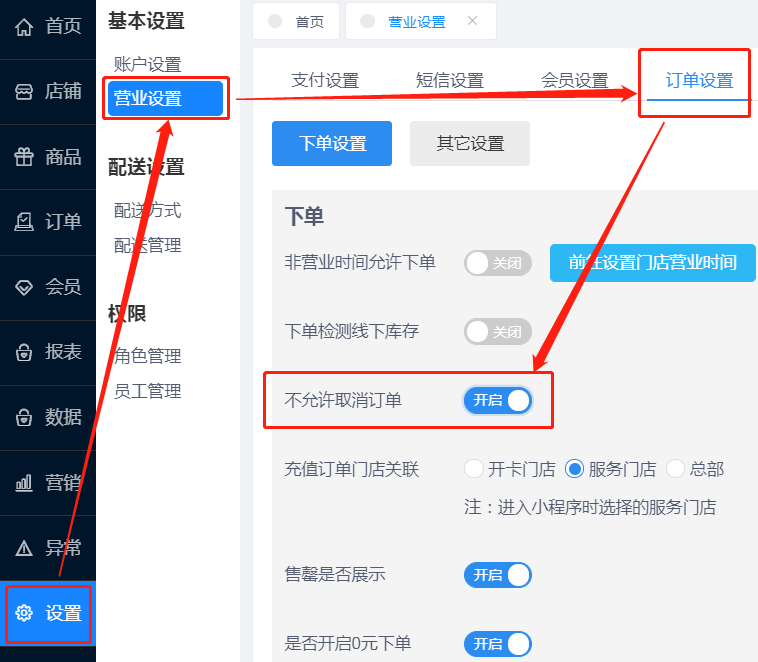The height and width of the screenshot is (662, 758).
Task: Click the 首页 home icon in sidebar
Action: point(24,27)
